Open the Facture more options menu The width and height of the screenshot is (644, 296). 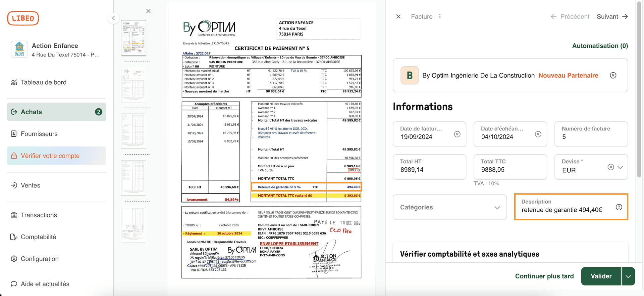[x=440, y=16]
